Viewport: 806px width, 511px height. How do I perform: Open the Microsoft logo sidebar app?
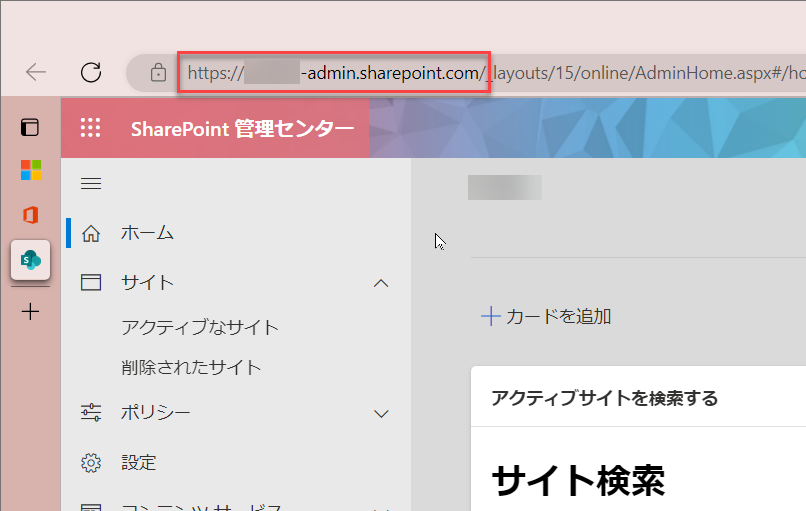tap(31, 170)
